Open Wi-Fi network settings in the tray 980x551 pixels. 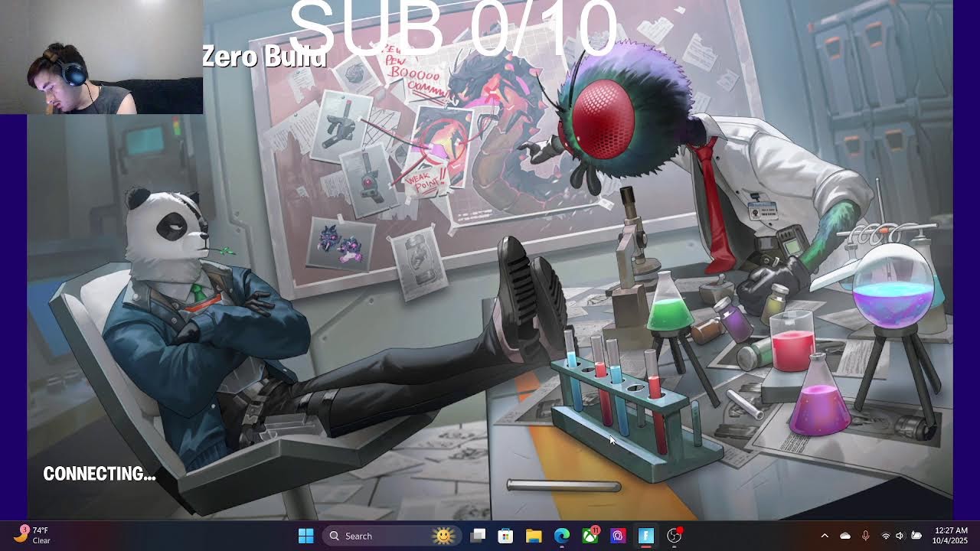click(886, 536)
